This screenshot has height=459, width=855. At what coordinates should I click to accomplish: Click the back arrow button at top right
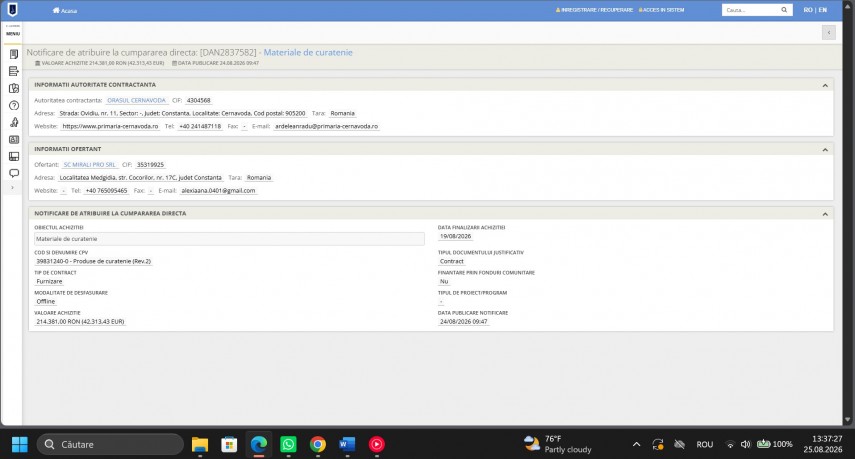[x=828, y=33]
